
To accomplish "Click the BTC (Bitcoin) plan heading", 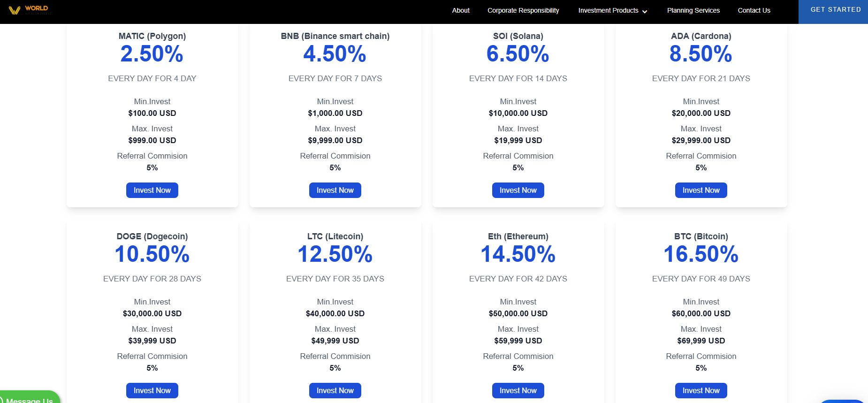I will point(701,236).
